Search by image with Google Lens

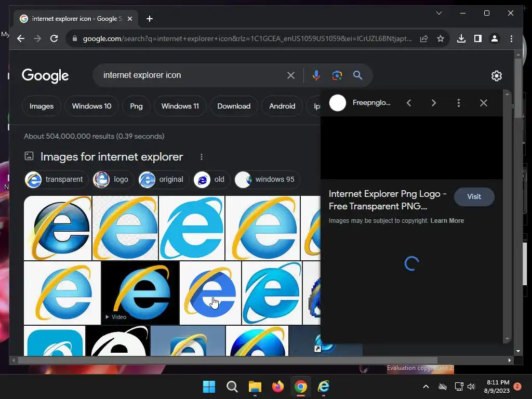[x=337, y=75]
